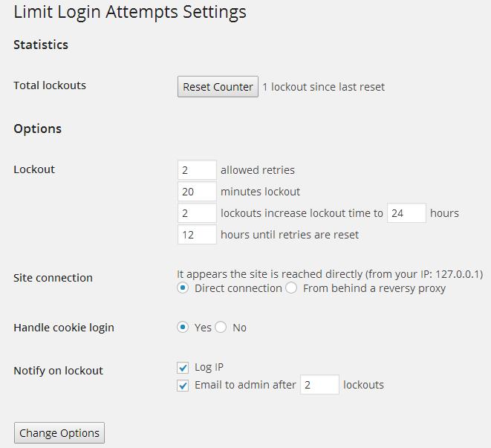Click the email after lockouts number field
The width and height of the screenshot is (491, 448).
(x=319, y=385)
